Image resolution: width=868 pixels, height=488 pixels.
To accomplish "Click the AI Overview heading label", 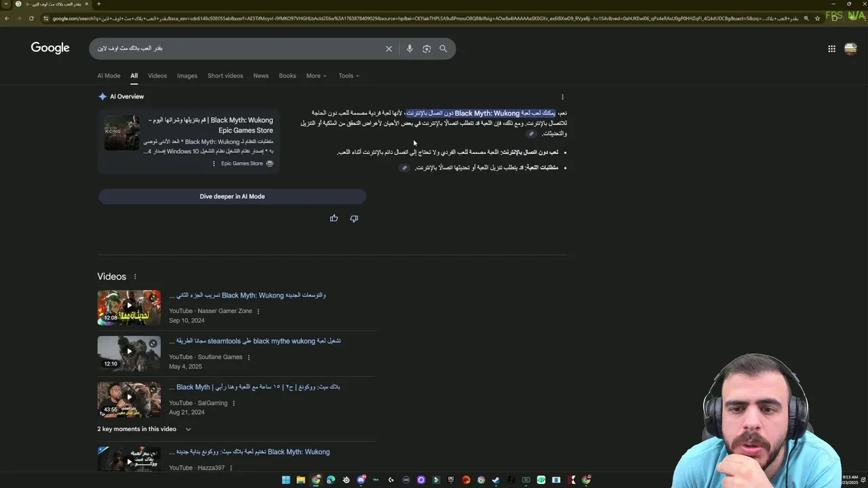I will 127,97.
